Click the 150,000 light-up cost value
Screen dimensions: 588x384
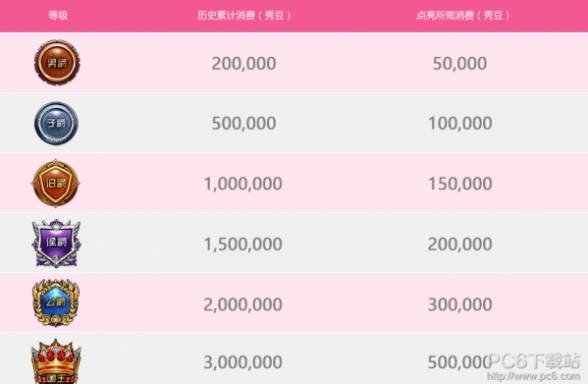[459, 184]
